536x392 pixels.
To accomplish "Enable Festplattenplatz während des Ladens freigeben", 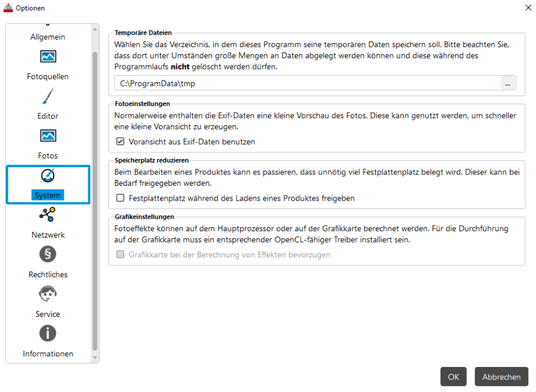I will [120, 198].
